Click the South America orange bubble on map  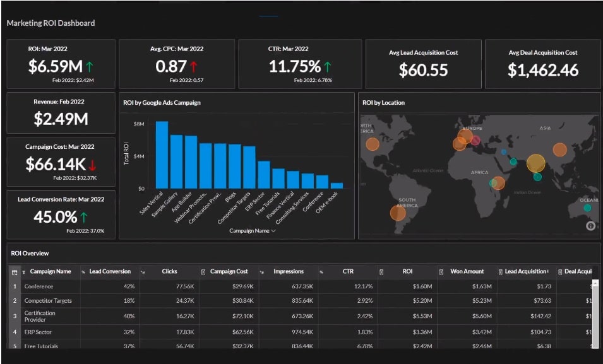click(398, 213)
